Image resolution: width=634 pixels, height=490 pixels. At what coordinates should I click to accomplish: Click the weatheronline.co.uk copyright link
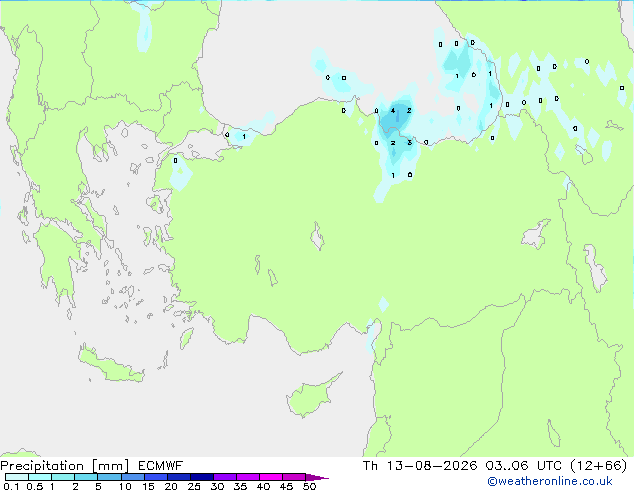[549, 481]
